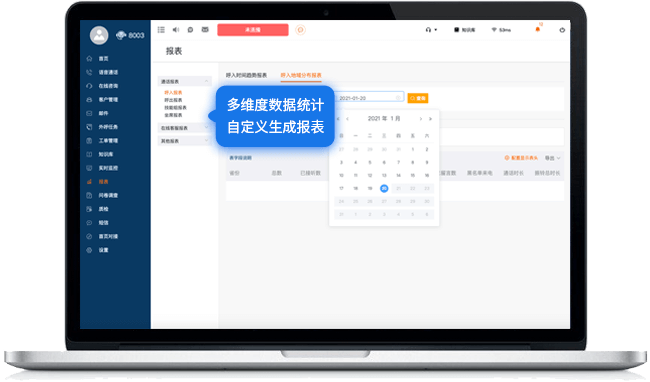Switch to 呼入地域分布报表 tab
Image resolution: width=650 pixels, height=382 pixels.
point(301,75)
